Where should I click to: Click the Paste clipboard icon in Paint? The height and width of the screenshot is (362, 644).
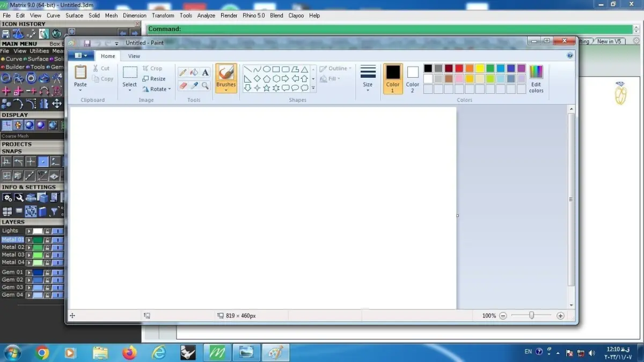(x=80, y=72)
